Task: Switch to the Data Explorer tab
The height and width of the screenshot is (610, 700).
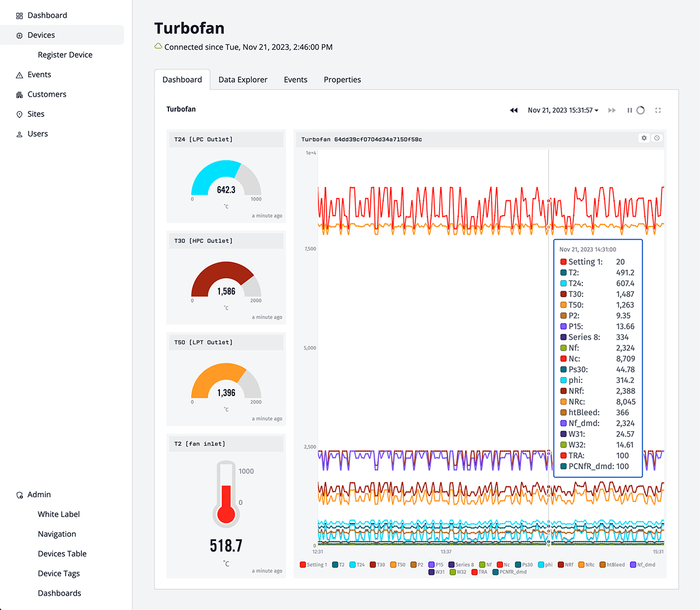Action: 243,80
